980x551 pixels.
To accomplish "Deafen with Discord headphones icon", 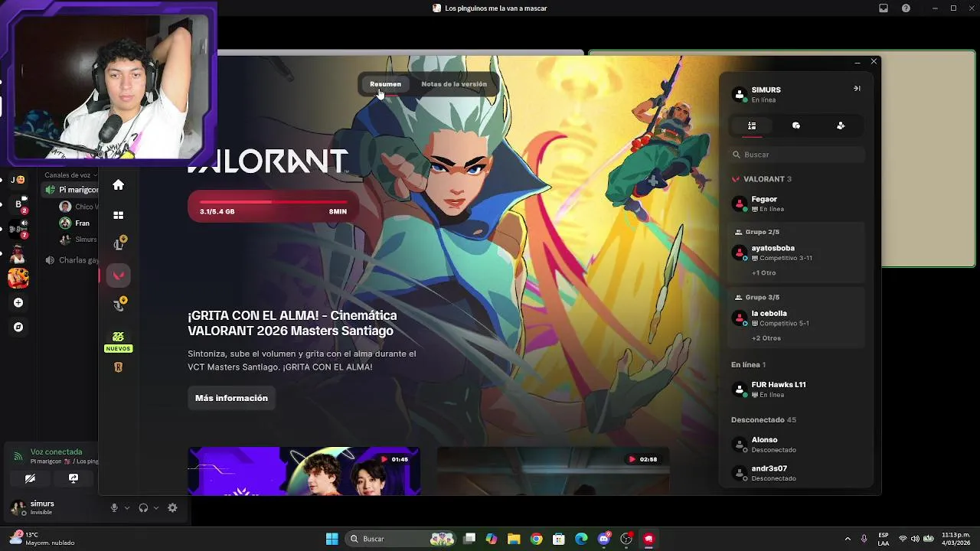I will [143, 507].
